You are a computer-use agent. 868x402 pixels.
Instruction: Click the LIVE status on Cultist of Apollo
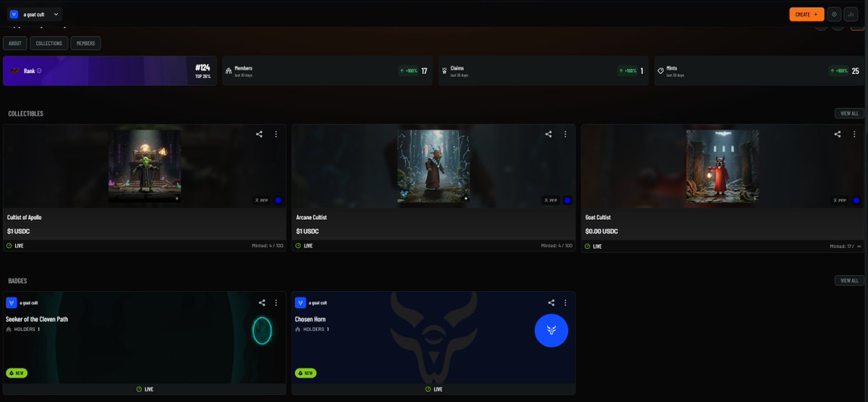(15, 246)
